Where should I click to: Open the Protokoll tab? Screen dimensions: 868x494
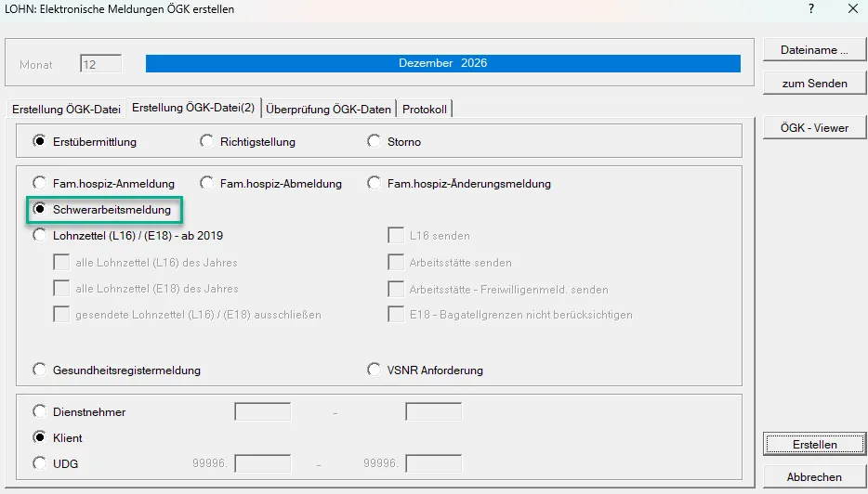click(425, 109)
